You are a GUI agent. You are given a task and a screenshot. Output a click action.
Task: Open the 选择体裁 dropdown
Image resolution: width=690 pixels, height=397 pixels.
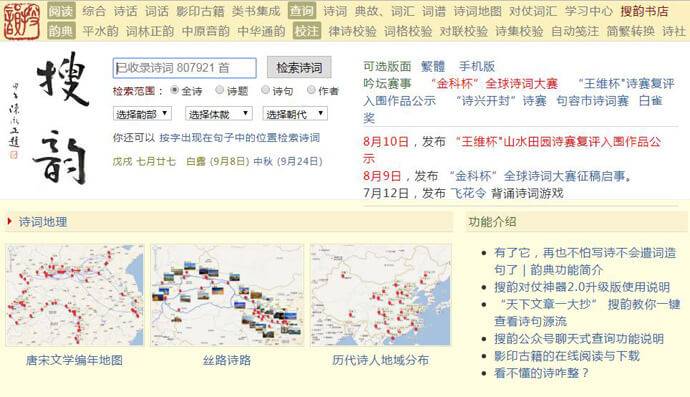[x=218, y=114]
